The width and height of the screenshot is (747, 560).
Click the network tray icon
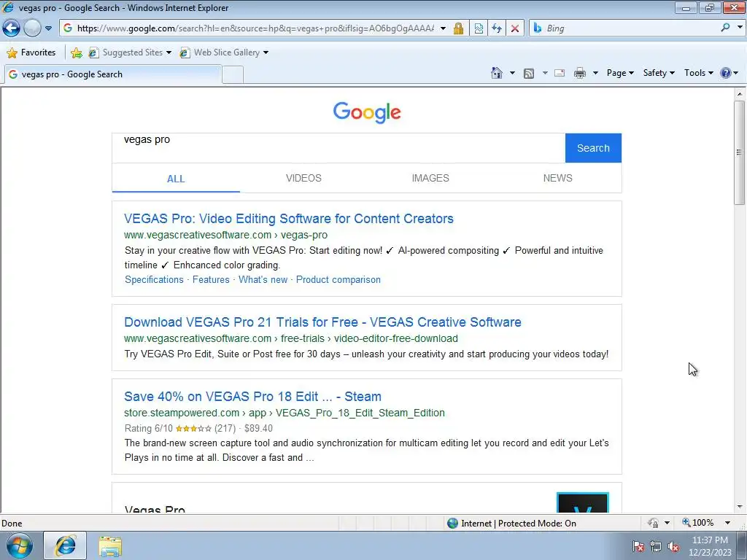(656, 546)
